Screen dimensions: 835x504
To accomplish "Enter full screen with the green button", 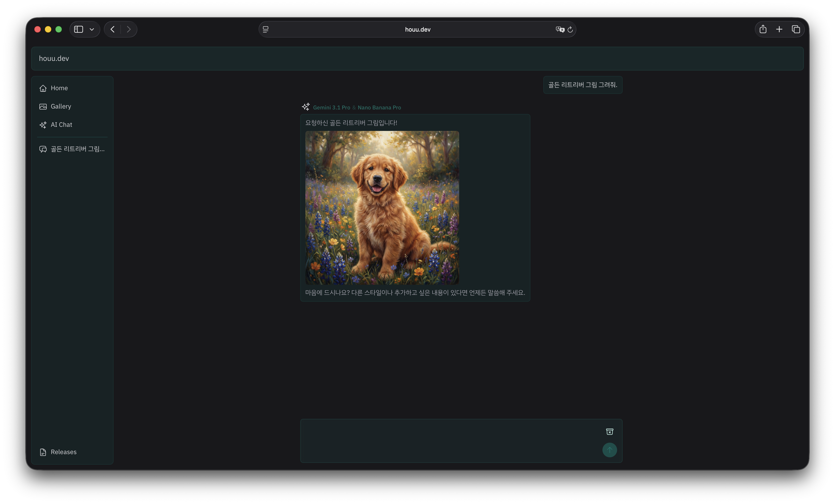I will coord(59,30).
